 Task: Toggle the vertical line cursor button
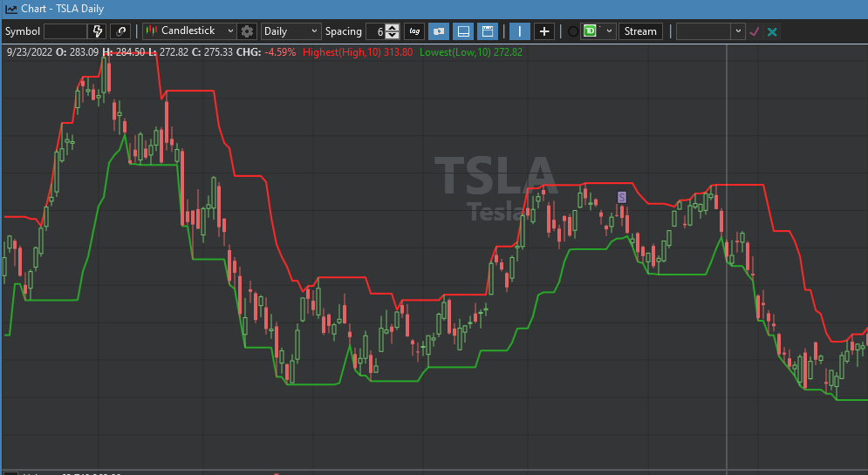[519, 31]
